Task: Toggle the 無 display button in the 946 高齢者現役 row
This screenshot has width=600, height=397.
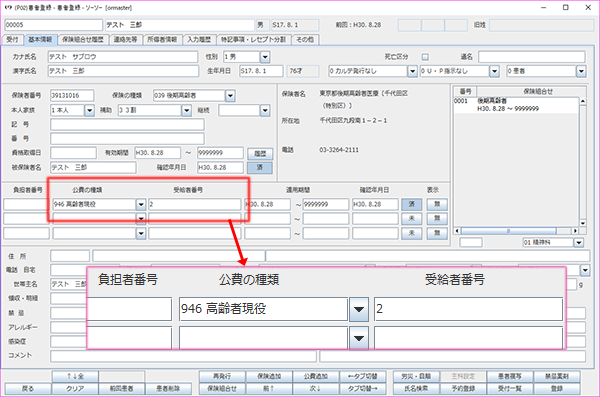Action: (437, 204)
